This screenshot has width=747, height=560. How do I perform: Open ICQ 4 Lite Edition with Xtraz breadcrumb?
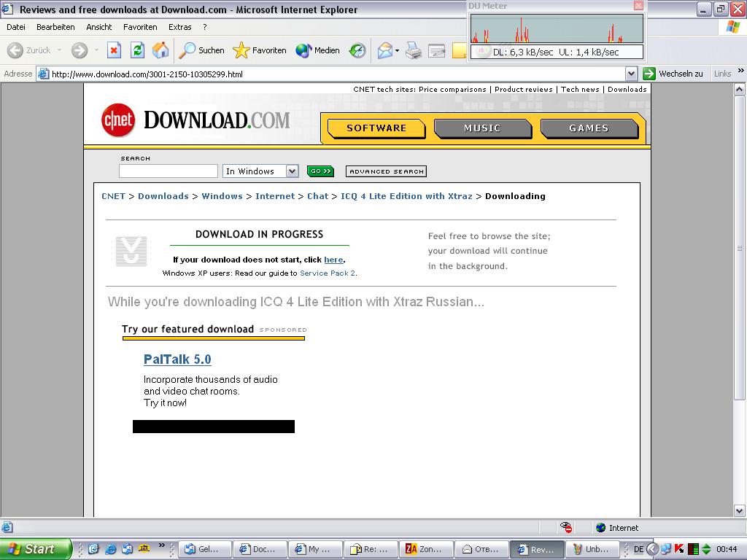click(x=406, y=196)
